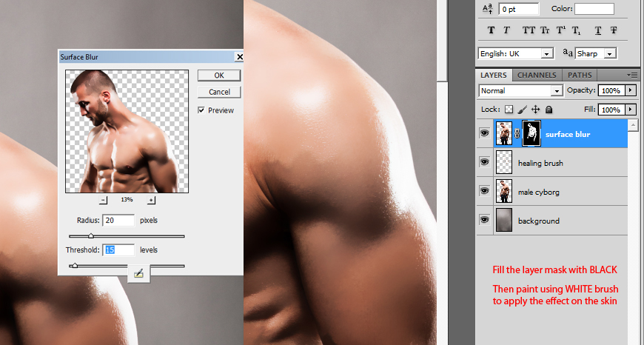The height and width of the screenshot is (345, 644).
Task: Click the anti-aliasing aa icon
Action: pos(568,53)
